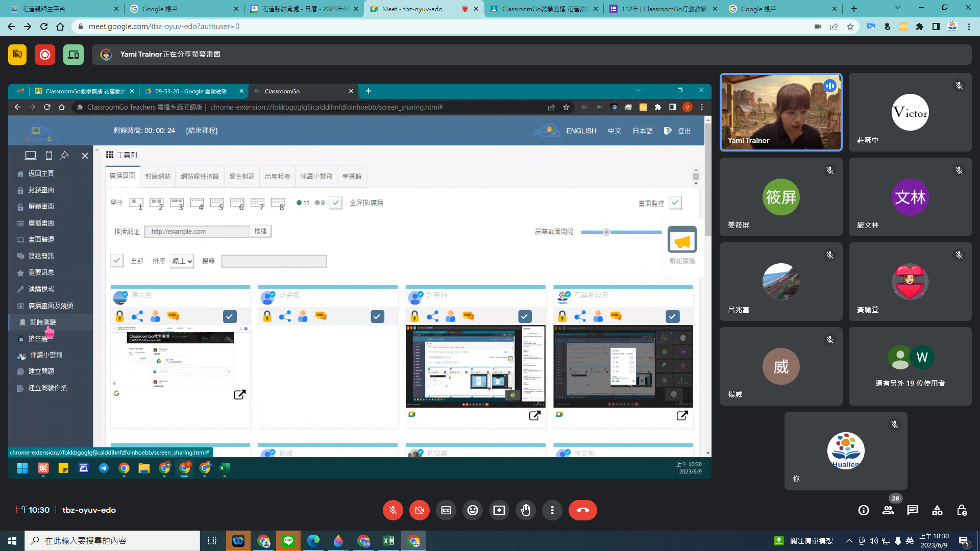Open the Activities shapes icon

tap(937, 510)
